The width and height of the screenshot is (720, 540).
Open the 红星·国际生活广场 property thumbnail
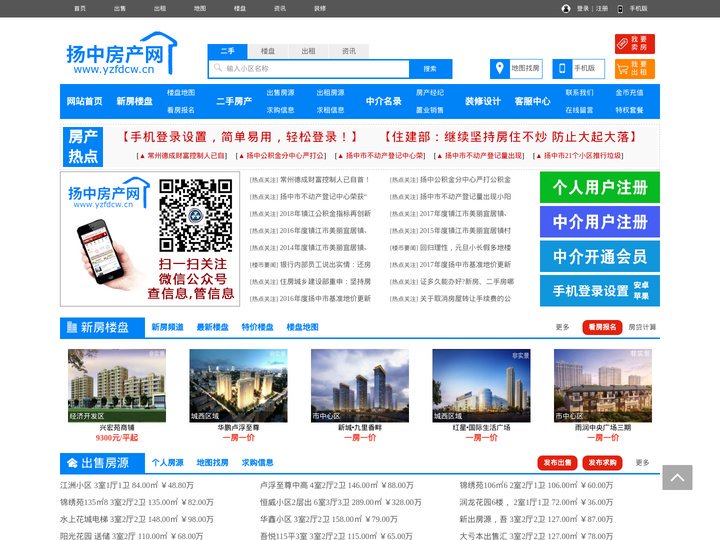click(481, 385)
